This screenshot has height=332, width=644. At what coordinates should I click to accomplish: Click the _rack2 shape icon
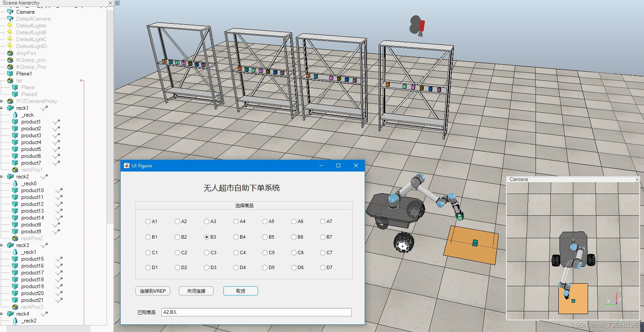pos(15,321)
